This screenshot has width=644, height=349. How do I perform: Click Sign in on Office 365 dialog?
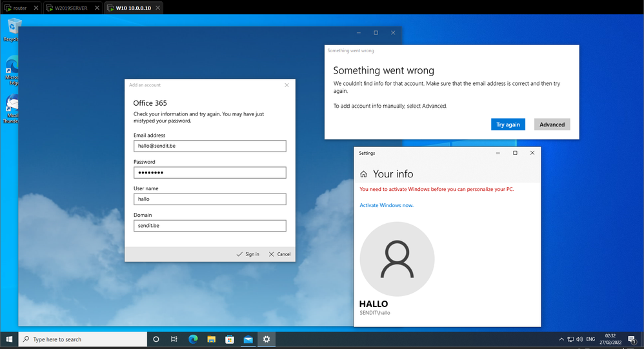point(248,254)
